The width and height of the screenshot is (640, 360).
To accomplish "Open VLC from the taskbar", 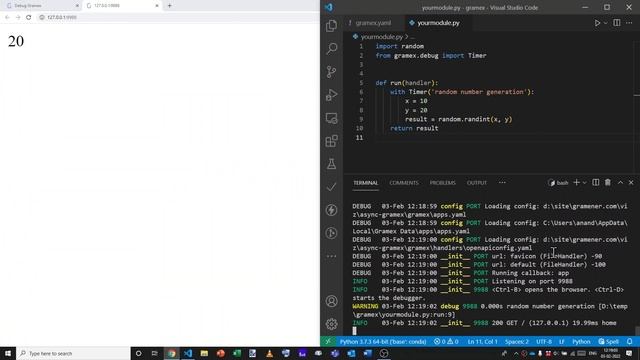I will coord(269,353).
